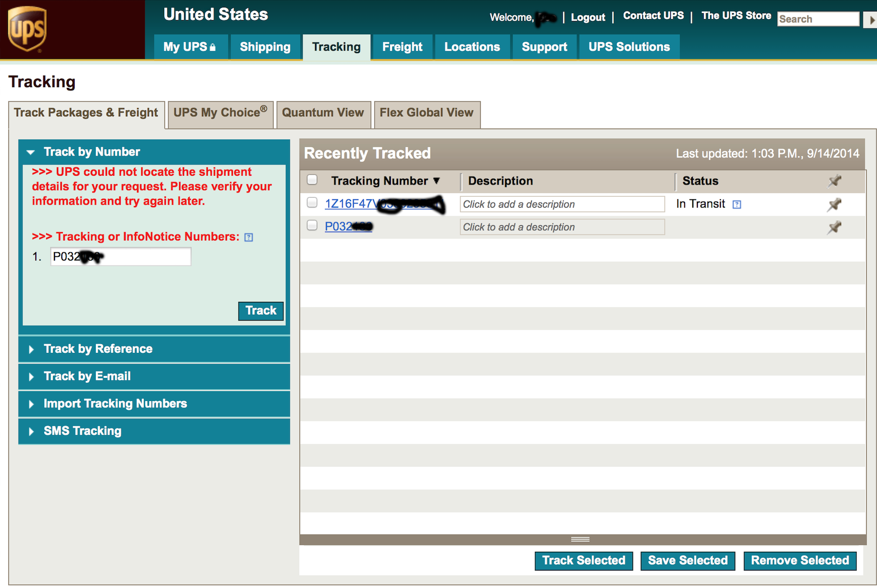The image size is (877, 588).
Task: Click the tracking number entry field
Action: (x=121, y=257)
